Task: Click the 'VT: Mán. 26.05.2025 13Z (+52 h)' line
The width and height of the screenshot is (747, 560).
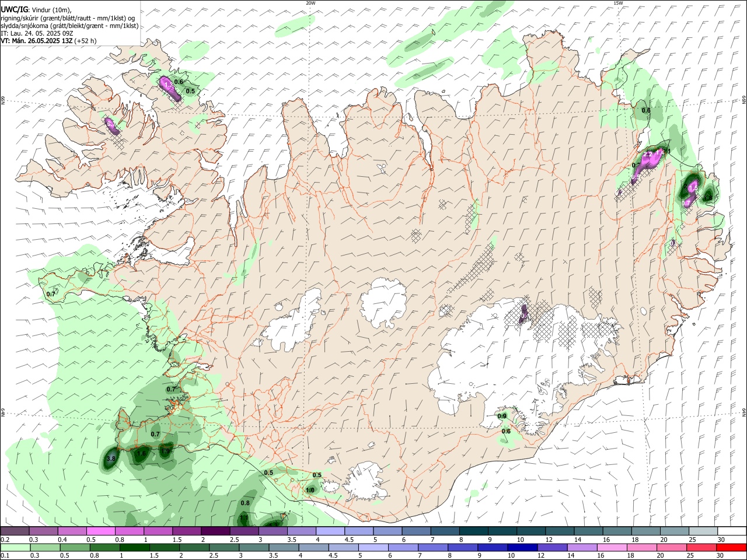Action: [x=48, y=41]
